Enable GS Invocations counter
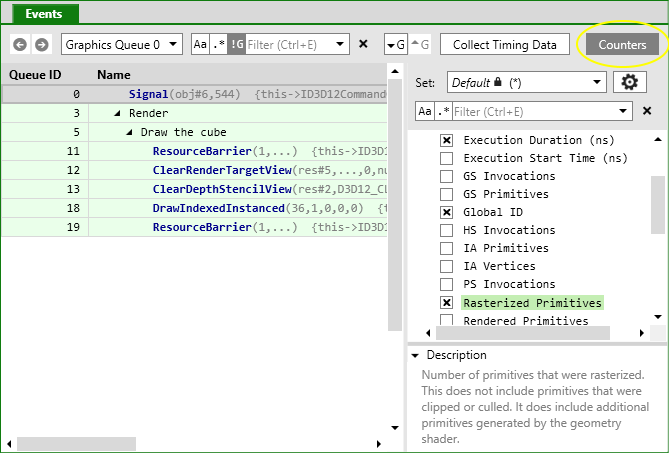This screenshot has height=453, width=669. point(447,177)
